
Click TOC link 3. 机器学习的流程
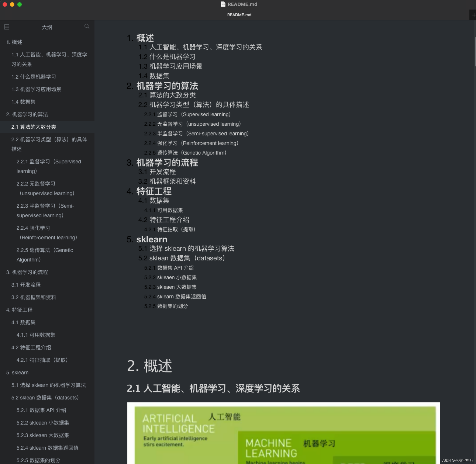tap(162, 162)
